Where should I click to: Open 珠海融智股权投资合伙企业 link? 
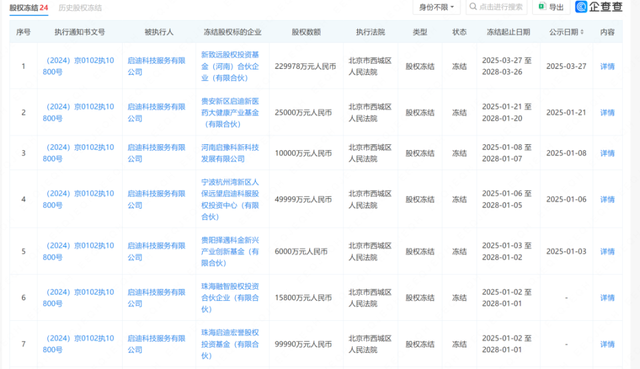230,298
